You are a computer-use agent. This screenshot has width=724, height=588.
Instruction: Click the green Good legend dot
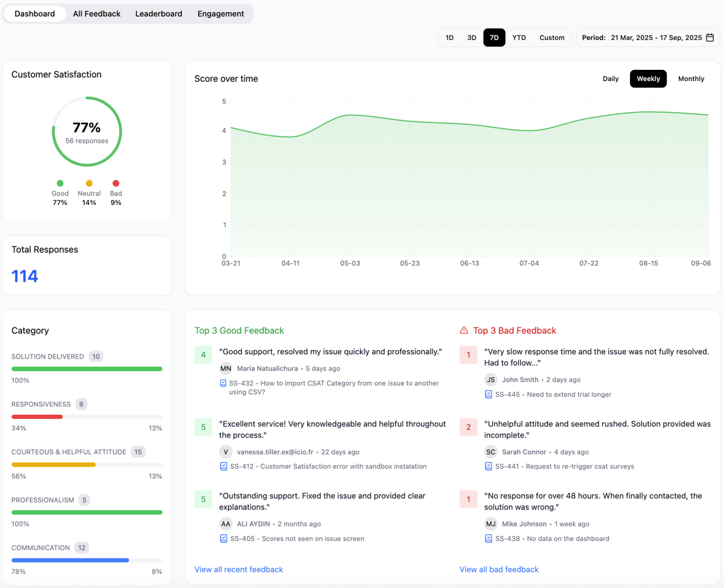(60, 183)
